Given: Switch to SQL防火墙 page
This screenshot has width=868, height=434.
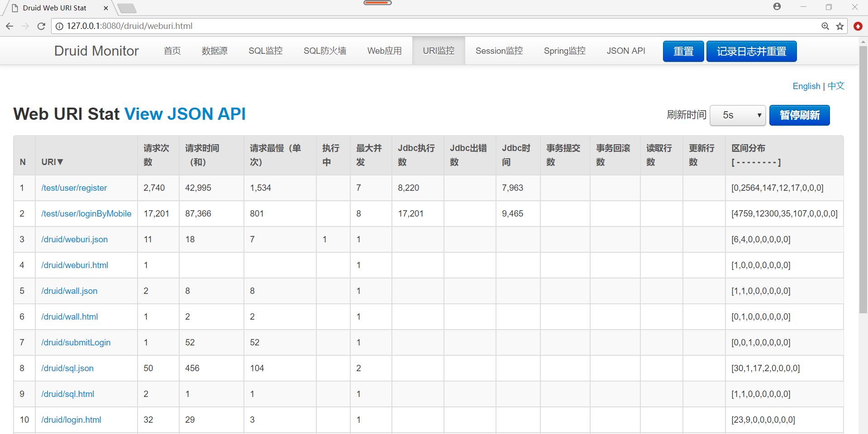Looking at the screenshot, I should (x=325, y=51).
